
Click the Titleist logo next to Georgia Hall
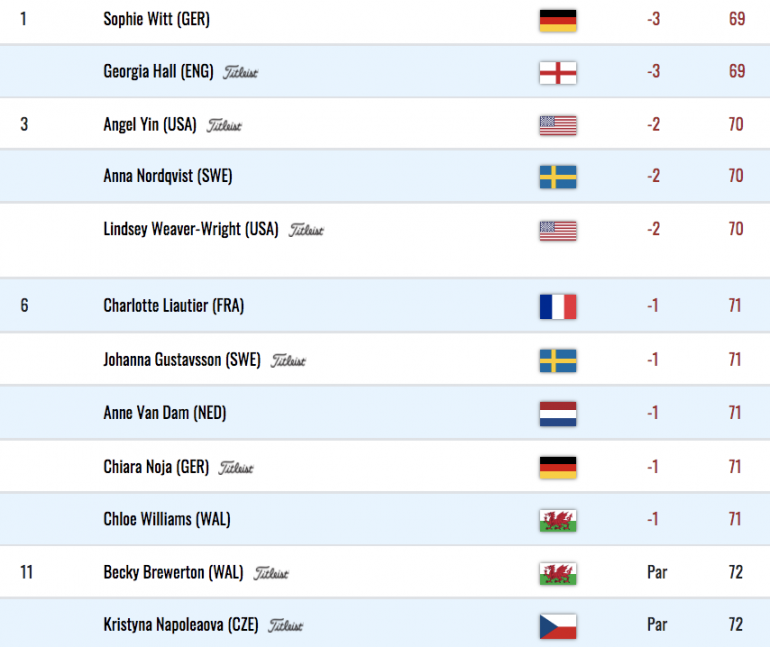tap(240, 73)
